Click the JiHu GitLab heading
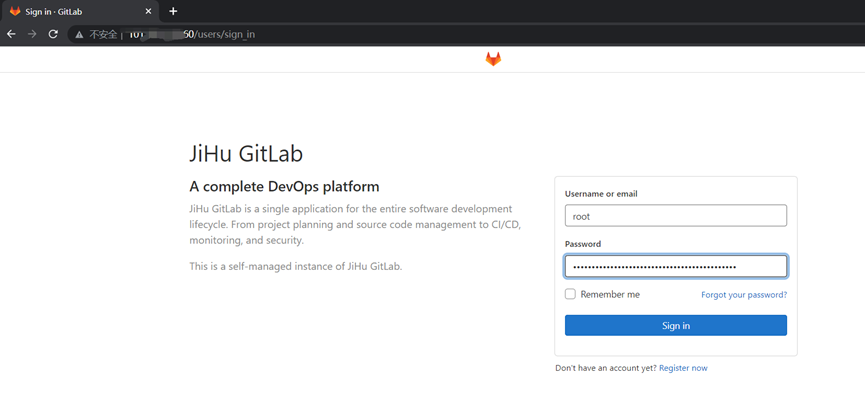The width and height of the screenshot is (865, 410). click(246, 153)
